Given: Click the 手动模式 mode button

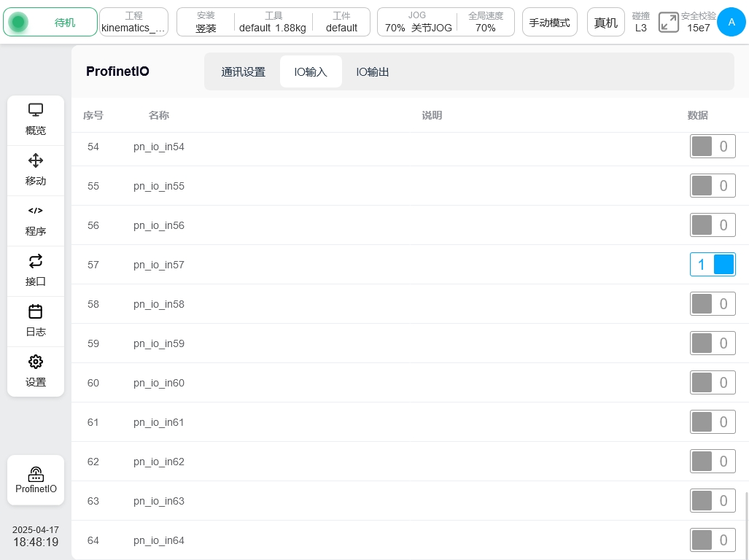Looking at the screenshot, I should (549, 22).
